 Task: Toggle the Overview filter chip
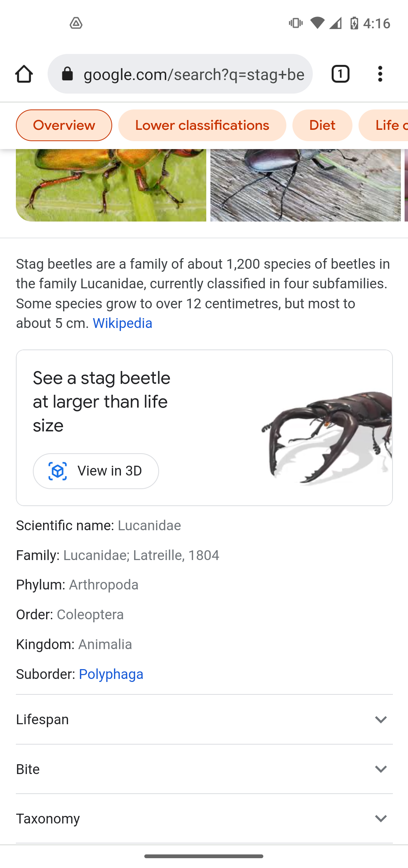(x=63, y=125)
